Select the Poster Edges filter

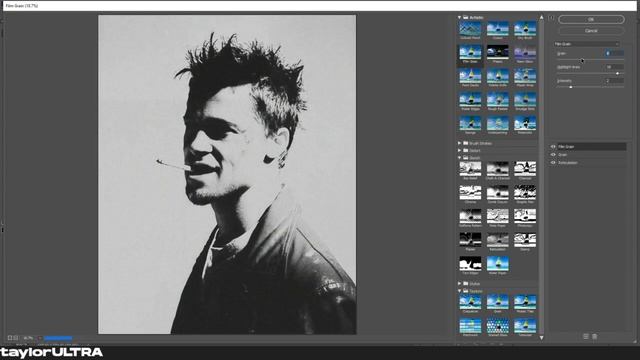point(470,101)
